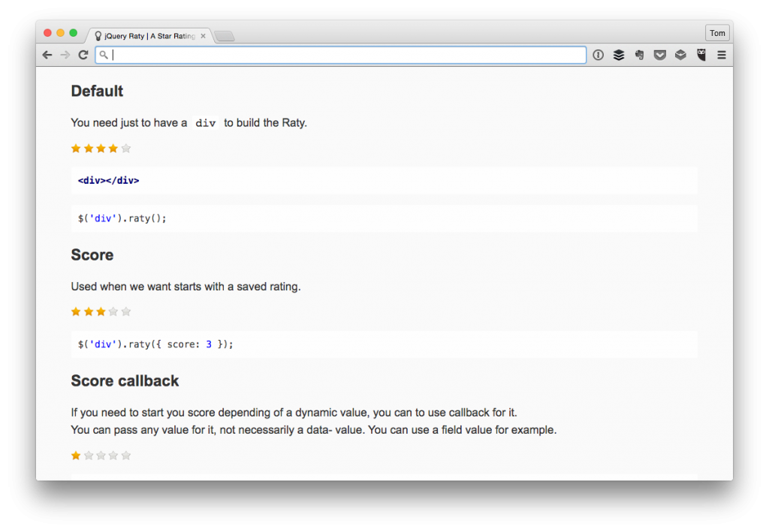The height and width of the screenshot is (532, 769).
Task: Rate five stars under Score callback
Action: pyautogui.click(x=126, y=455)
